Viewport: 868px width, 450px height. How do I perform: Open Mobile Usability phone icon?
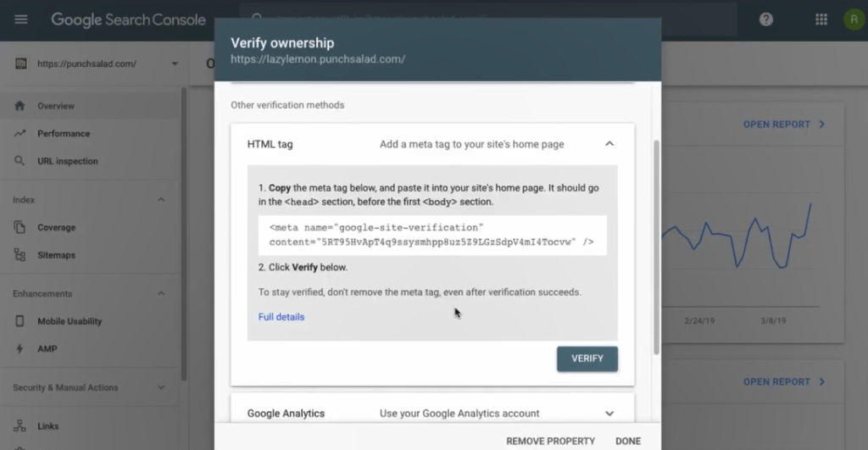[20, 321]
